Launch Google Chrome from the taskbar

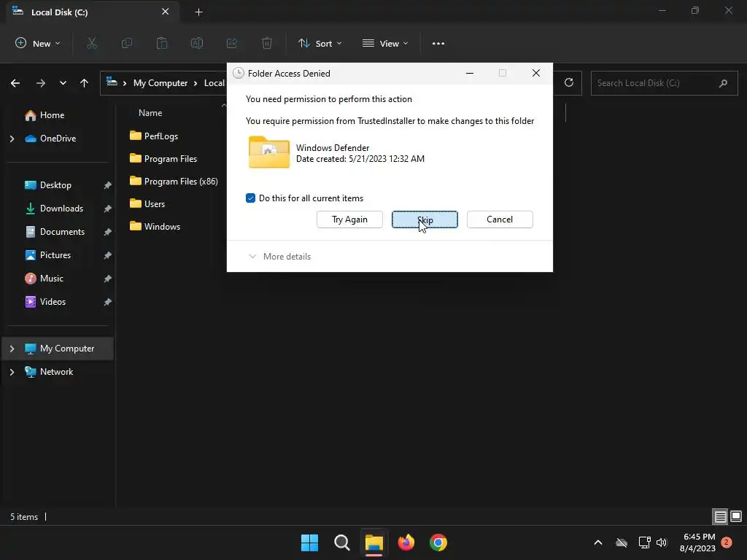[438, 542]
